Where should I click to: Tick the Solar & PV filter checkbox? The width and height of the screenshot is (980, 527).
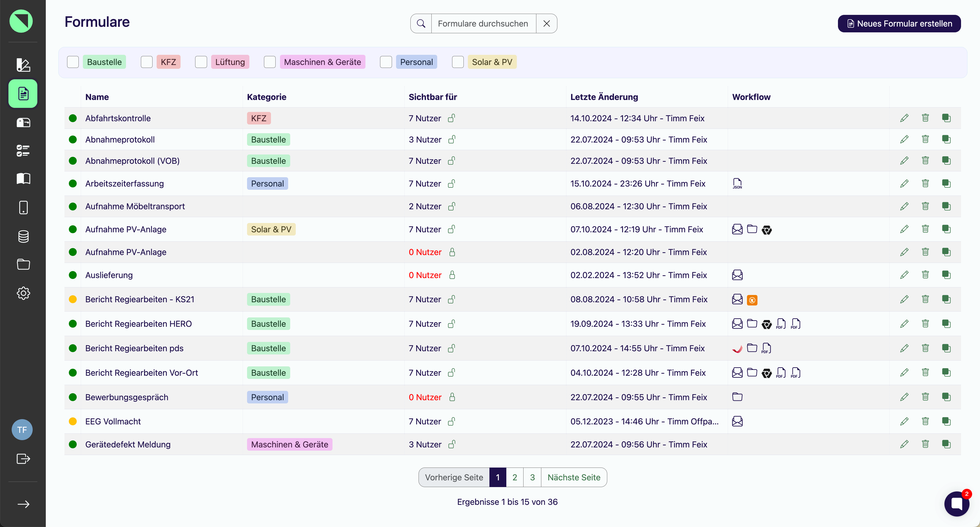458,62
